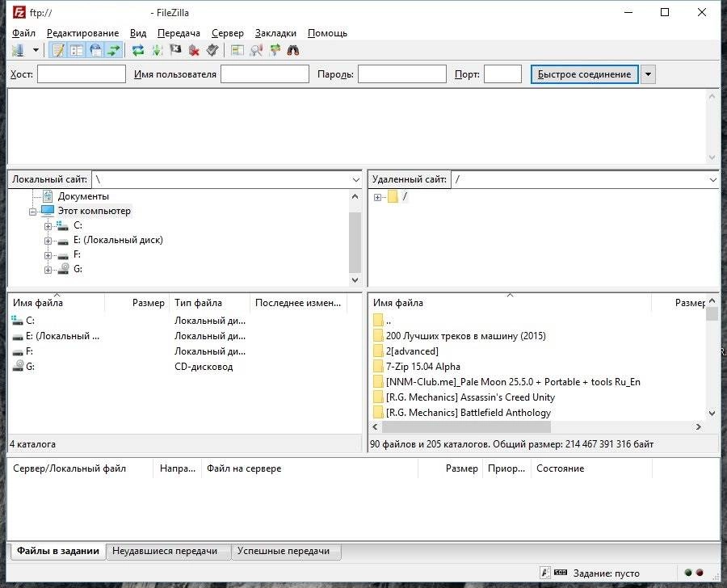Toggle the message log display
The height and width of the screenshot is (588, 727).
click(58, 50)
